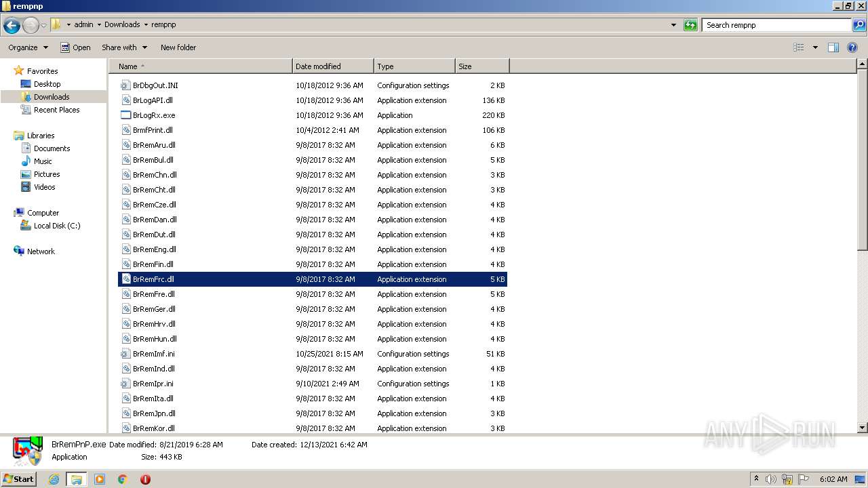Click the search magnifier icon

pos(859,25)
